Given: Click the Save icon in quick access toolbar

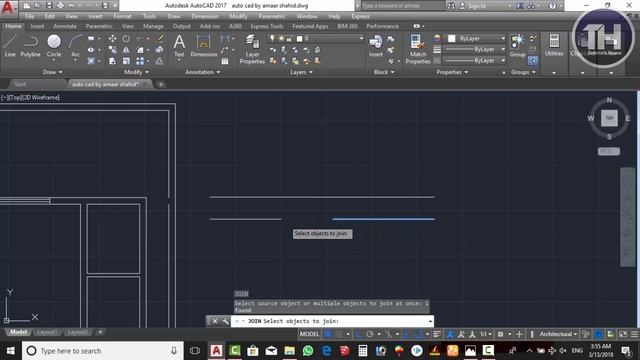Looking at the screenshot, I should [49, 6].
